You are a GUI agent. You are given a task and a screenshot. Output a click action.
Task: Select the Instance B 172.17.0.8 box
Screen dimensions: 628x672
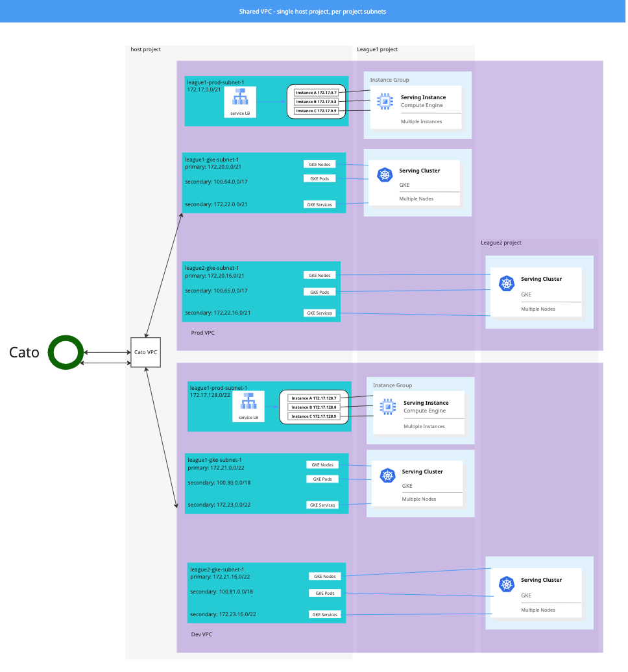[x=318, y=102]
